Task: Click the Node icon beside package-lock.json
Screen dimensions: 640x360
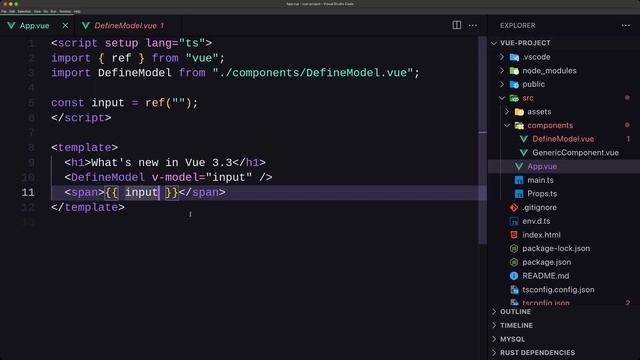Action: [x=514, y=249]
